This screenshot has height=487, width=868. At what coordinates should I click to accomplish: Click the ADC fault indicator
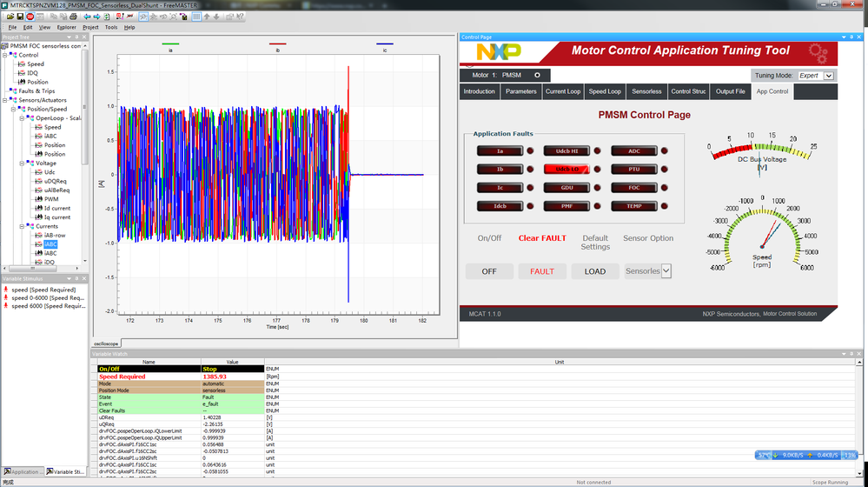pyautogui.click(x=633, y=150)
